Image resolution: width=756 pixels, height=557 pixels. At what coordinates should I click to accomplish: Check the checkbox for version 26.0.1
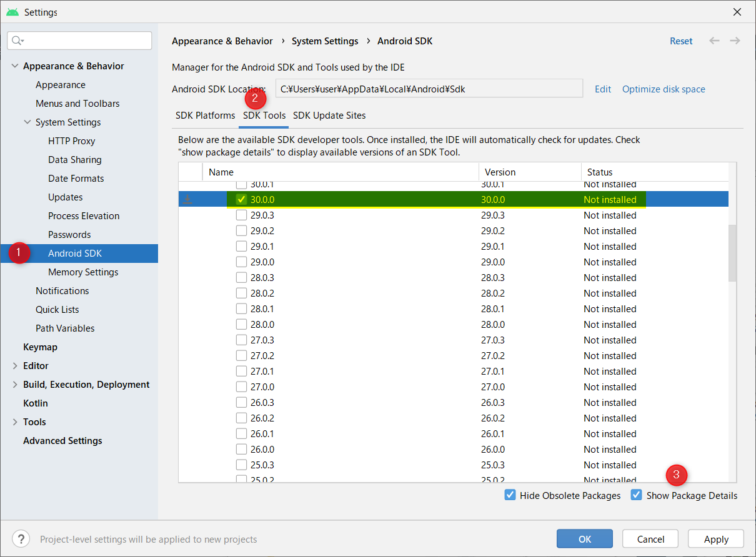(x=241, y=433)
